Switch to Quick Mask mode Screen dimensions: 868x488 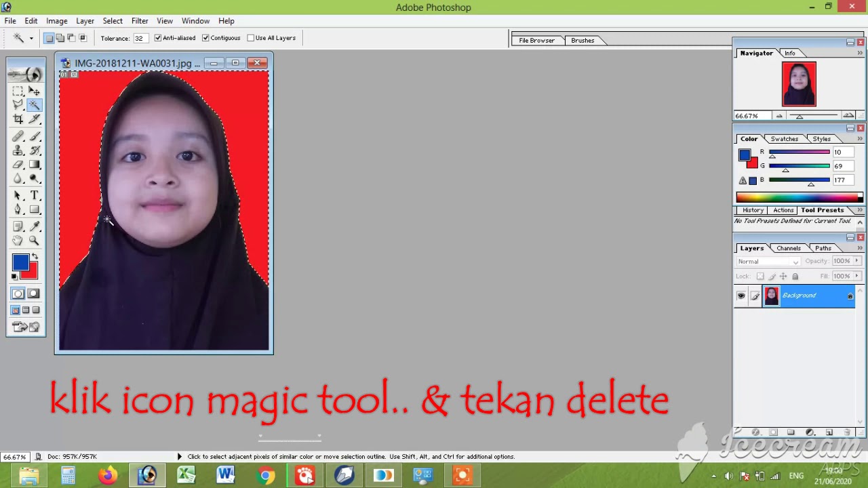pos(34,294)
